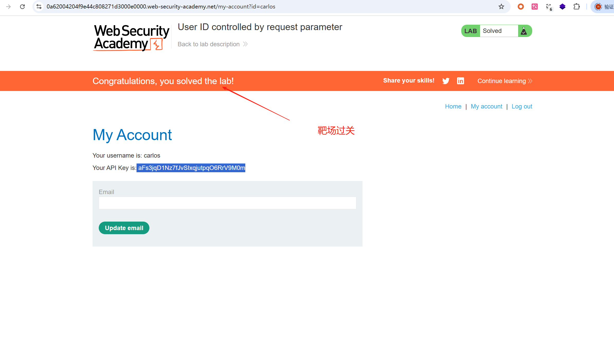Bookmark this page with the star icon
Image resolution: width=614 pixels, height=364 pixels.
click(x=501, y=7)
